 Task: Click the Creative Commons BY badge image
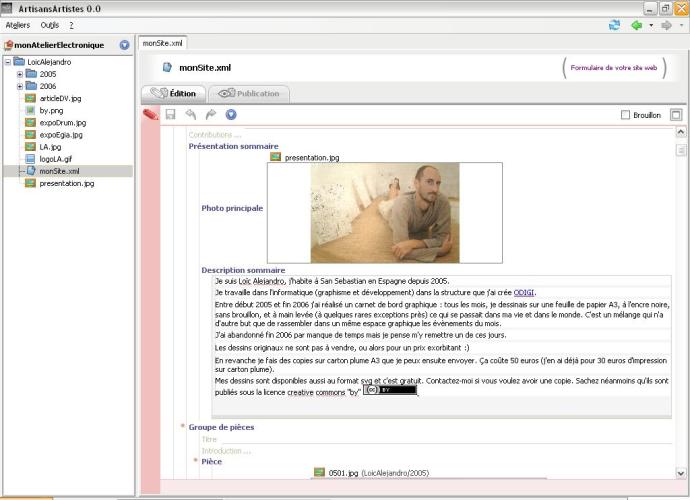[x=390, y=390]
